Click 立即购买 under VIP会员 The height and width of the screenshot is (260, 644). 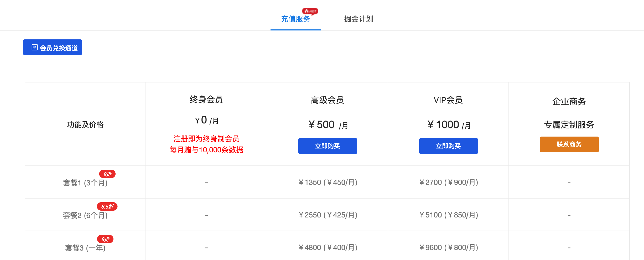click(x=449, y=146)
